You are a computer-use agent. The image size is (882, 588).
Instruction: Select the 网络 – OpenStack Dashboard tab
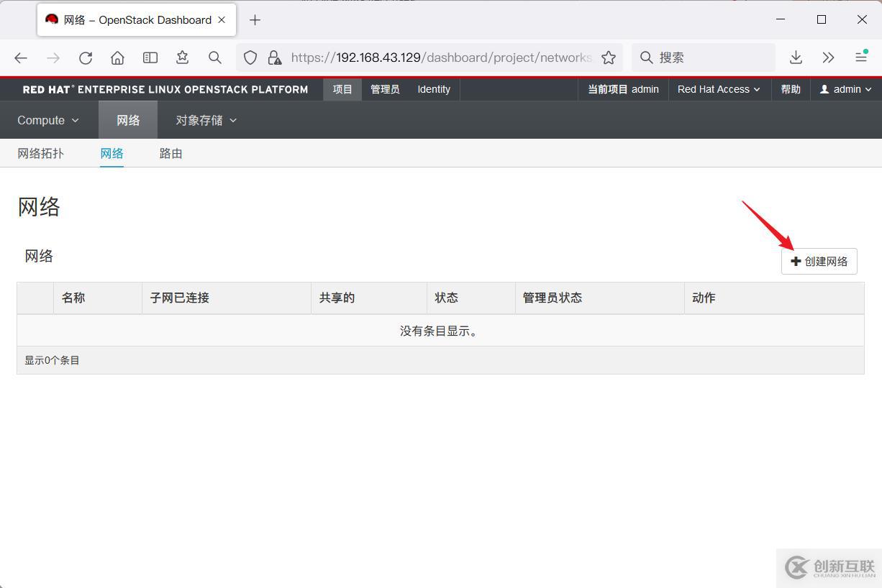pos(137,20)
